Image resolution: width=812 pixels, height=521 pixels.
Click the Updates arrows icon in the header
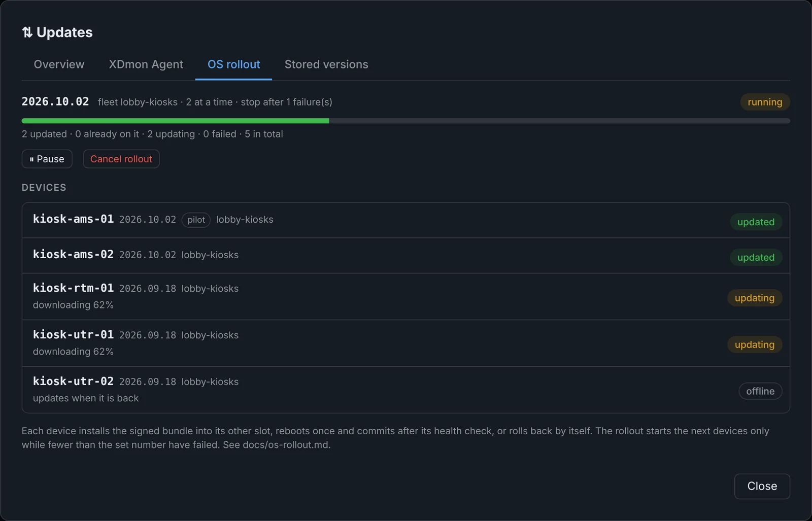[x=27, y=32]
